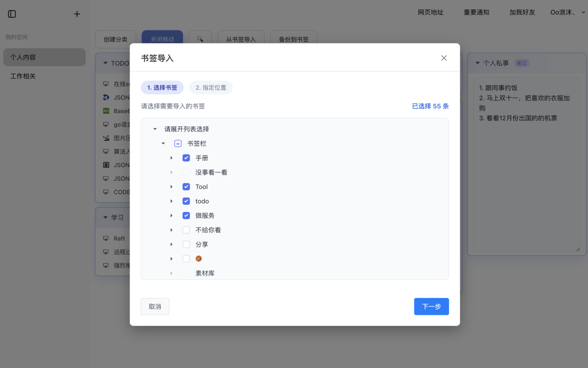Click the icon beside 图片压 bookmark
The height and width of the screenshot is (368, 588).
[x=106, y=138]
